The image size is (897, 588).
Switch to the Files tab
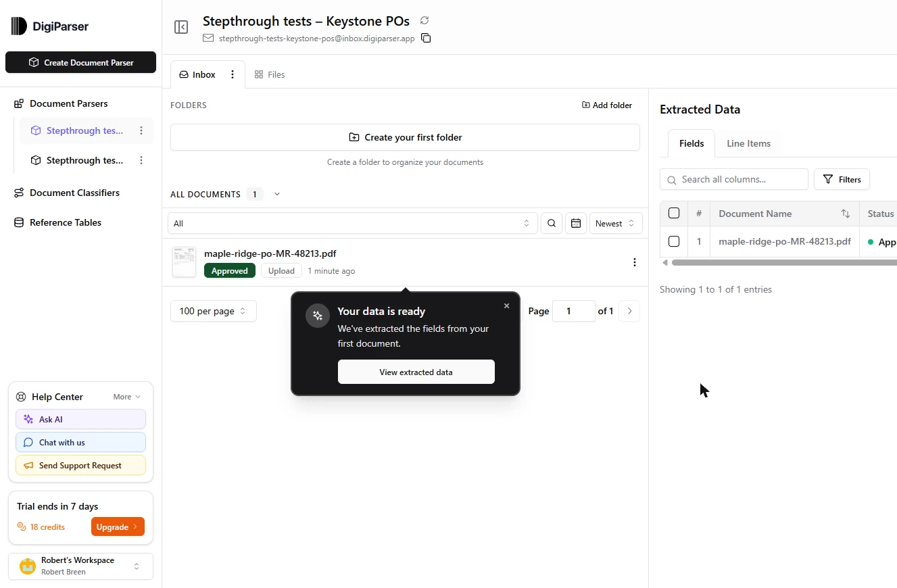270,74
